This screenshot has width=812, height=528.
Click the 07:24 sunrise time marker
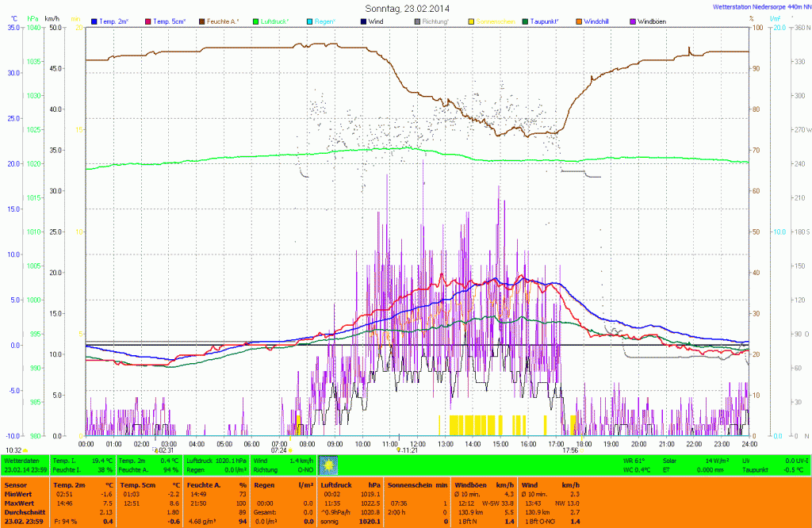coord(280,450)
